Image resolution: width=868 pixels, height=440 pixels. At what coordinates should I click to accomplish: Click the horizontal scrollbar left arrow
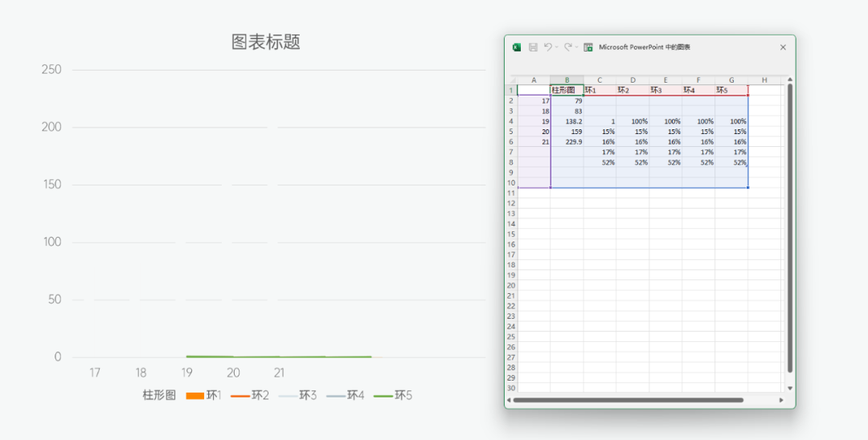click(509, 400)
